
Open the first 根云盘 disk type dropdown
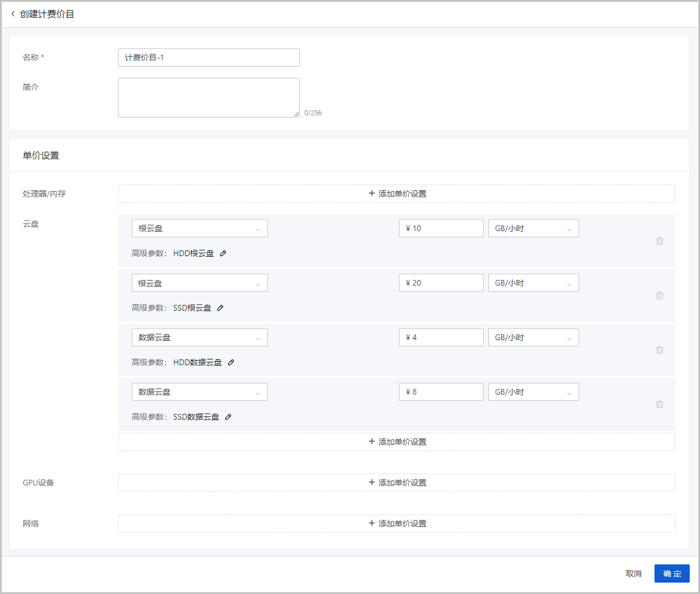199,229
